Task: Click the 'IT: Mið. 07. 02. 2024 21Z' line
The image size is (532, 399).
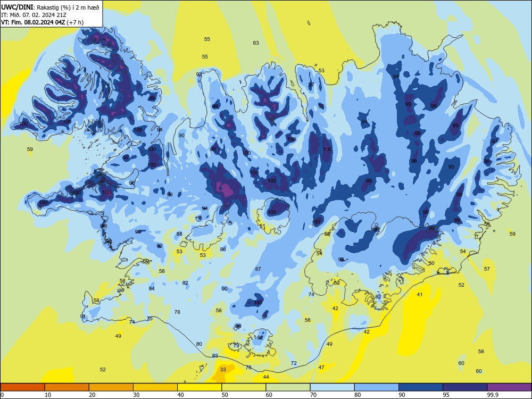Action: [34, 15]
